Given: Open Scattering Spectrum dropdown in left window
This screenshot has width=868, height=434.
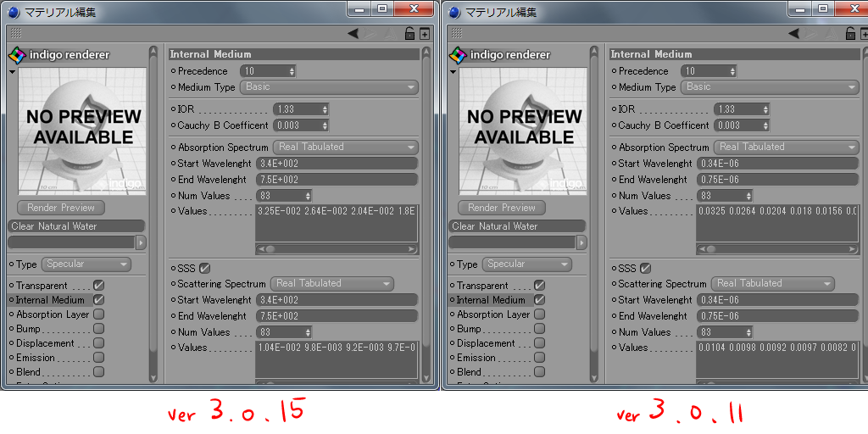Looking at the screenshot, I should click(332, 284).
